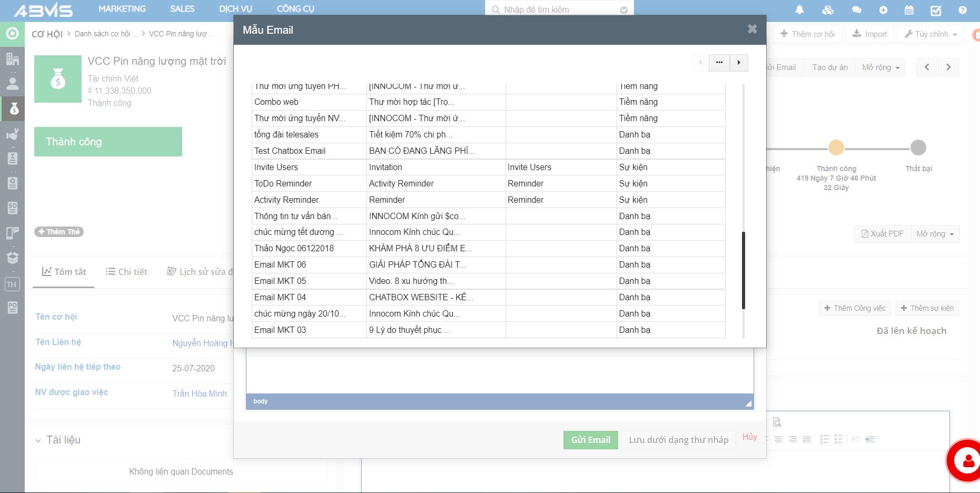980x493 pixels.
Task: Click the green Gửi Email button
Action: pos(590,440)
